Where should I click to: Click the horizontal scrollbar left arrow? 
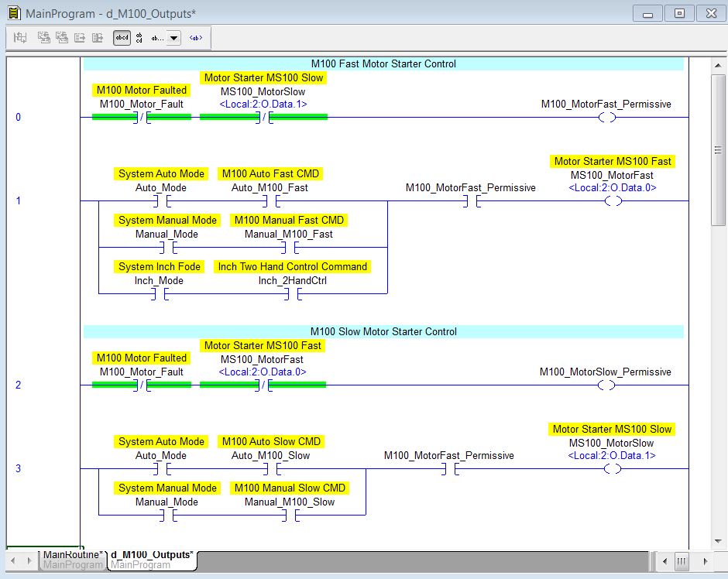(x=664, y=561)
